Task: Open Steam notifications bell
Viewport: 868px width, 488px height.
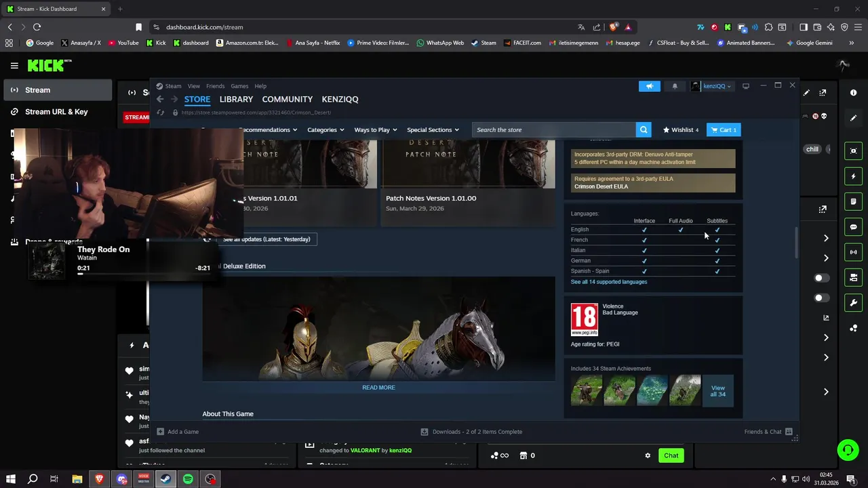Action: click(675, 86)
